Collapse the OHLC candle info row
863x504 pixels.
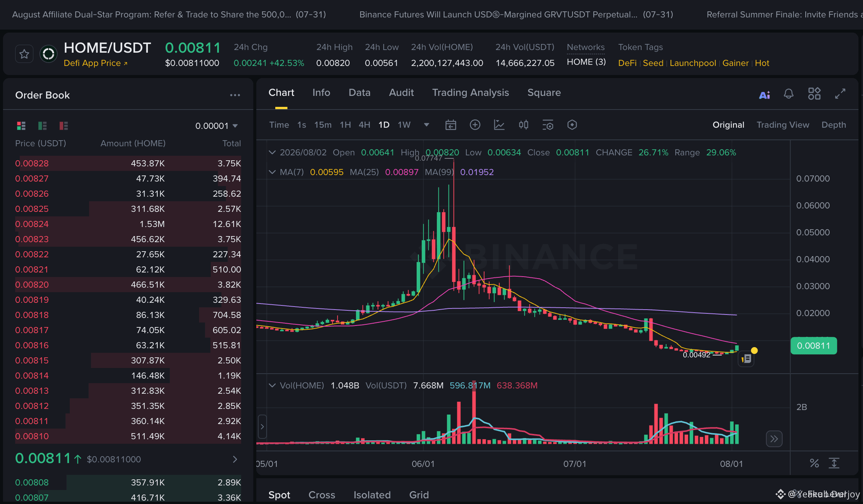click(x=272, y=152)
